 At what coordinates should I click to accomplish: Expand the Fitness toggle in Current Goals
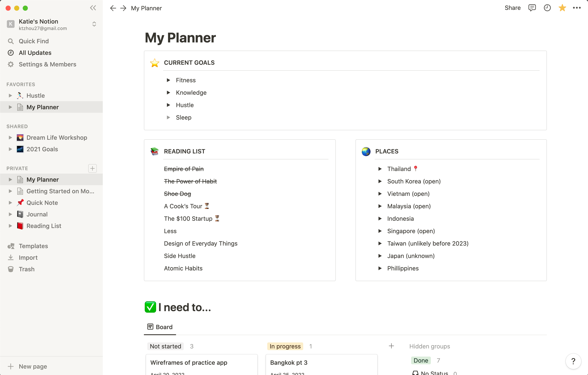168,80
